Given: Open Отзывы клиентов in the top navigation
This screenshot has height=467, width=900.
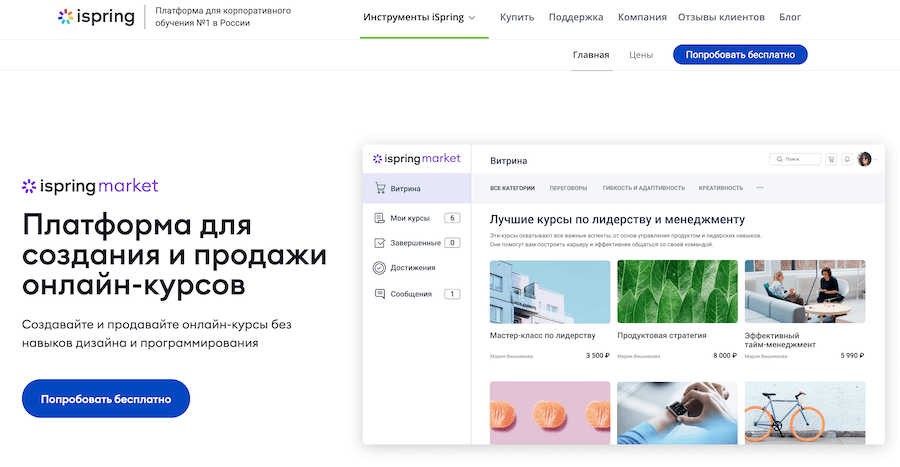Looking at the screenshot, I should pyautogui.click(x=721, y=17).
